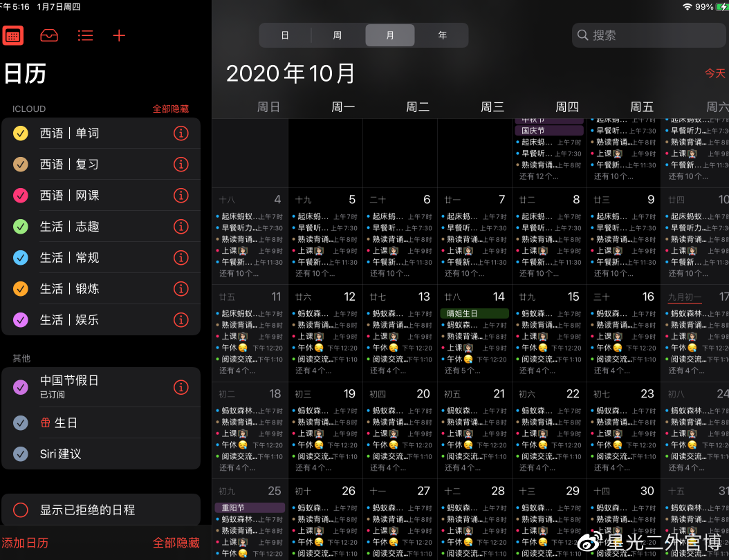Expand 还有 4 个 on October 12
The image size is (729, 560).
(x=313, y=371)
